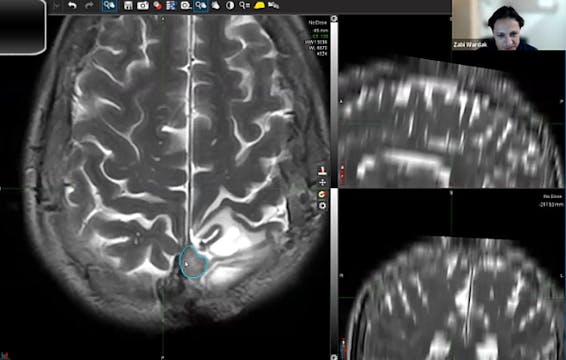Click the ring handle atop slider

pyautogui.click(x=334, y=18)
